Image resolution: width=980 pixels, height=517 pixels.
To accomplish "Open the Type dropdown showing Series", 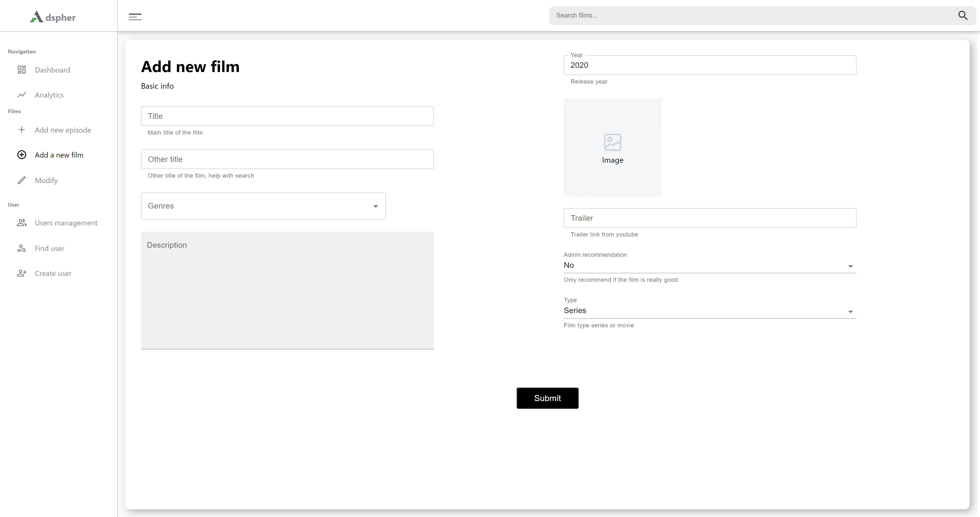I will [x=709, y=311].
